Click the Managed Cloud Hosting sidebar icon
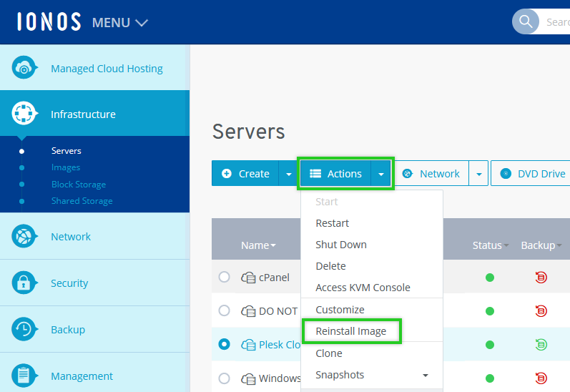Screen dimensions: 570x392 pos(24,68)
